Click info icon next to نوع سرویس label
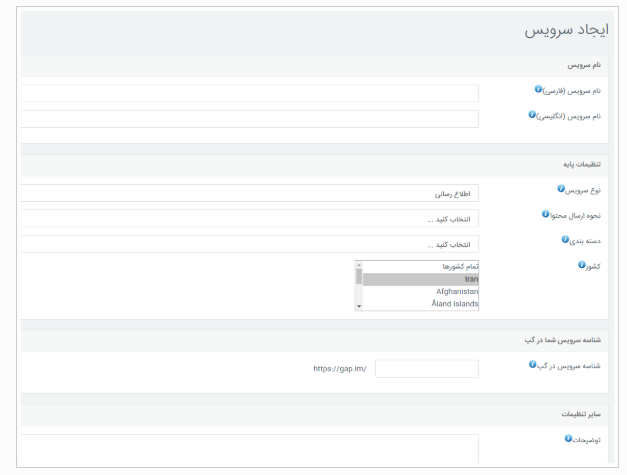627x475 pixels. click(x=561, y=188)
